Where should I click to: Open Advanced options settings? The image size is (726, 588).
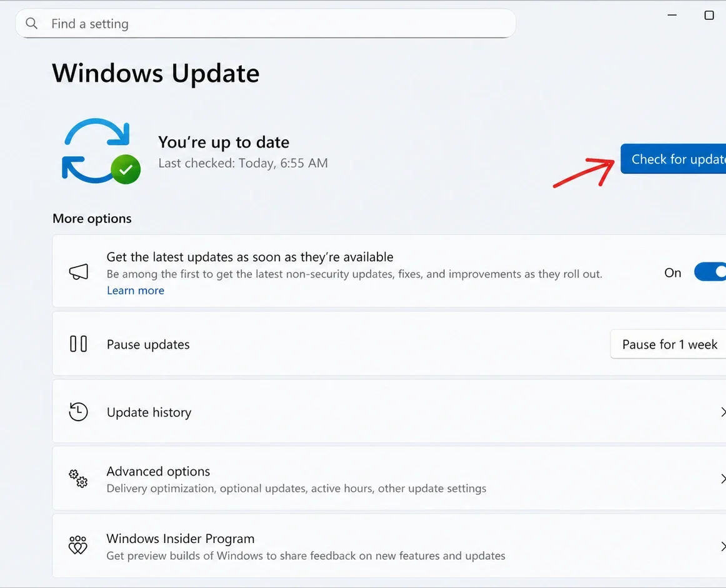pyautogui.click(x=389, y=479)
